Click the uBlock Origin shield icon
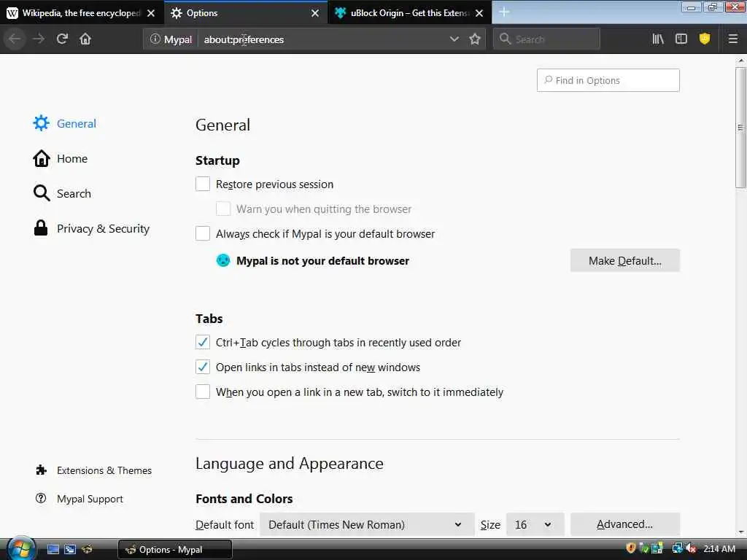This screenshot has width=747, height=560. click(x=705, y=39)
